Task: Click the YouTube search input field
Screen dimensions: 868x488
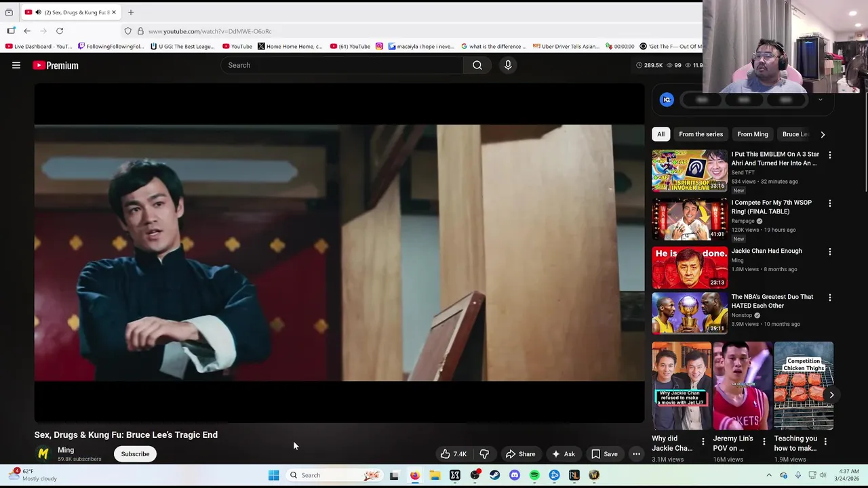Action: [x=342, y=65]
